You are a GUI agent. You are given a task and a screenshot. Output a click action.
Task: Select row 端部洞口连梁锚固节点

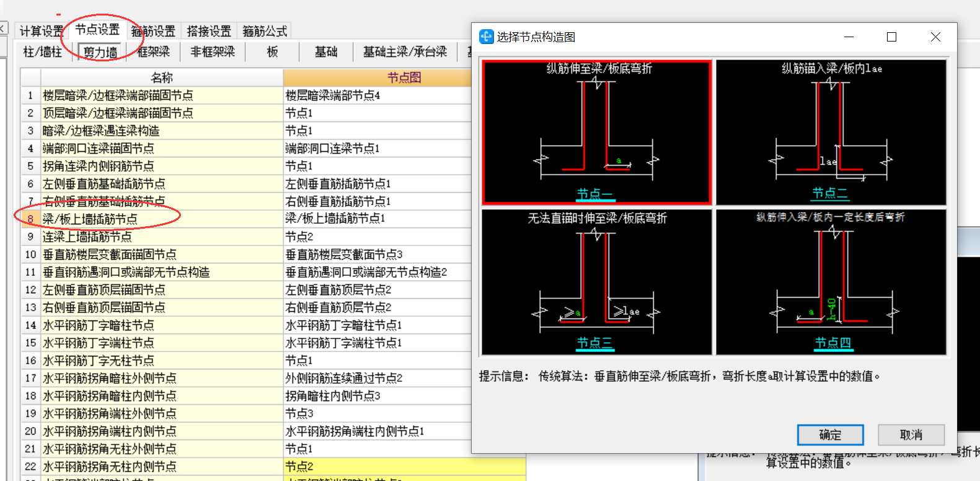point(162,148)
